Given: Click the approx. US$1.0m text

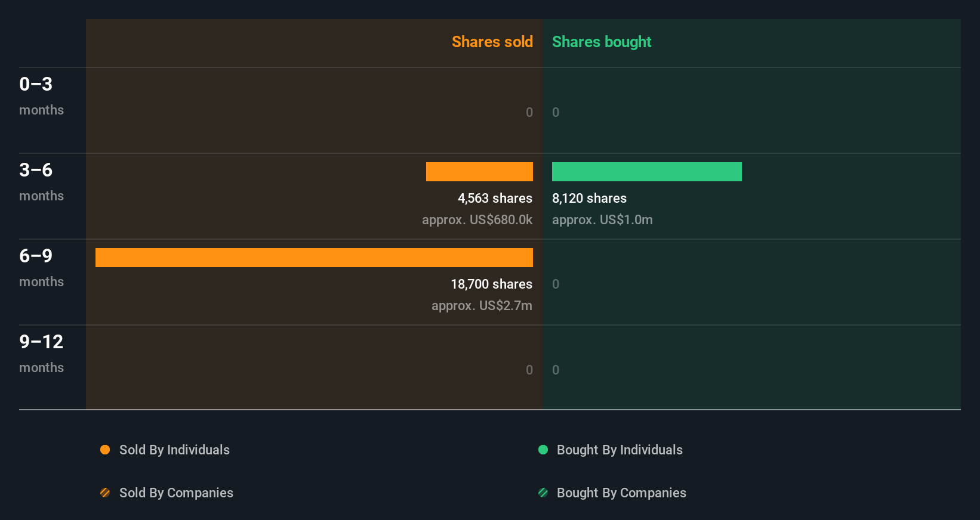Looking at the screenshot, I should click(x=602, y=219).
